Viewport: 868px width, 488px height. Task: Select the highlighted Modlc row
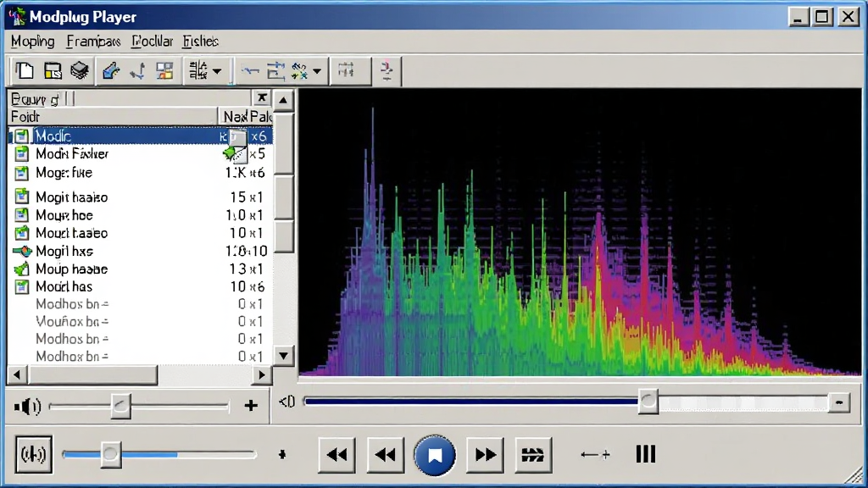tap(141, 136)
